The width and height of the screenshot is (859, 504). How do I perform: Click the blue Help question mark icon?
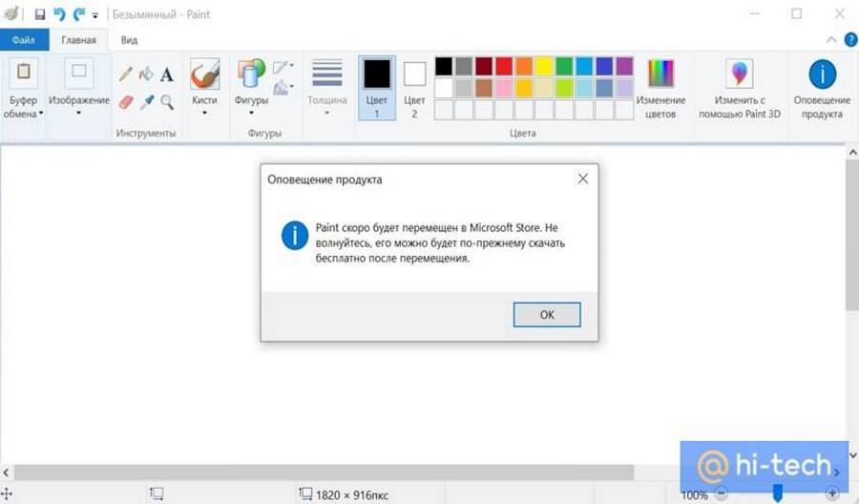(850, 40)
